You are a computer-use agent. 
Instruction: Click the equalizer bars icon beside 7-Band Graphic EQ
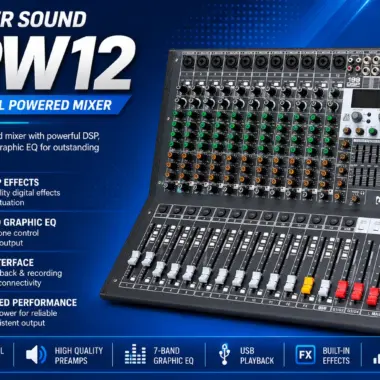point(135,354)
